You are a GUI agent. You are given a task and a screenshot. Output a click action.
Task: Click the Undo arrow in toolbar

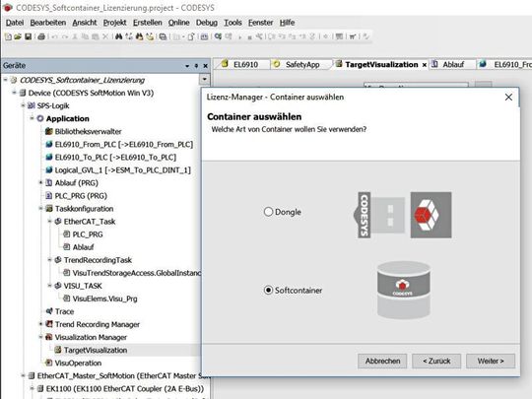click(x=54, y=36)
